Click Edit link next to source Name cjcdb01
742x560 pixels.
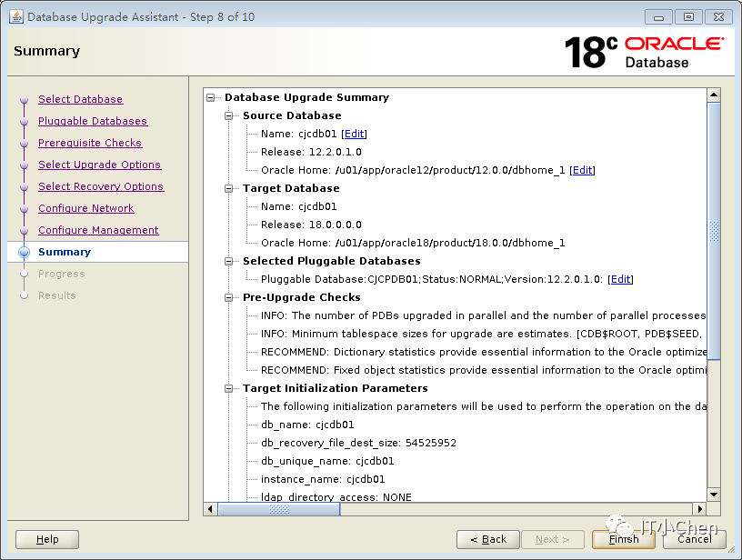click(354, 134)
